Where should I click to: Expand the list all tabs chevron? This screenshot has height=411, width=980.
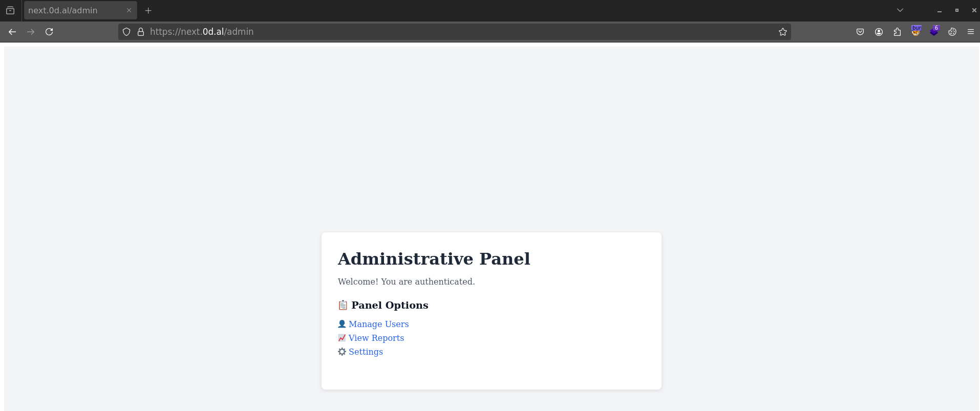[900, 10]
